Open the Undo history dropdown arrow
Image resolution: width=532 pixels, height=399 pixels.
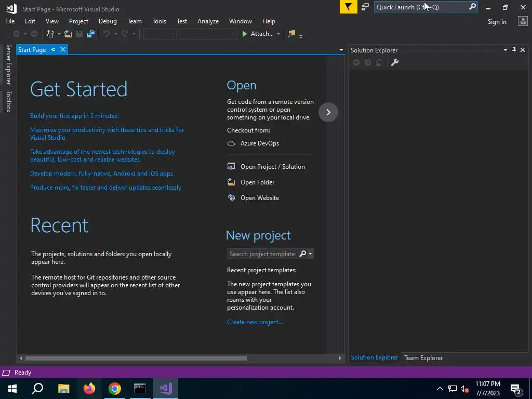(x=115, y=34)
